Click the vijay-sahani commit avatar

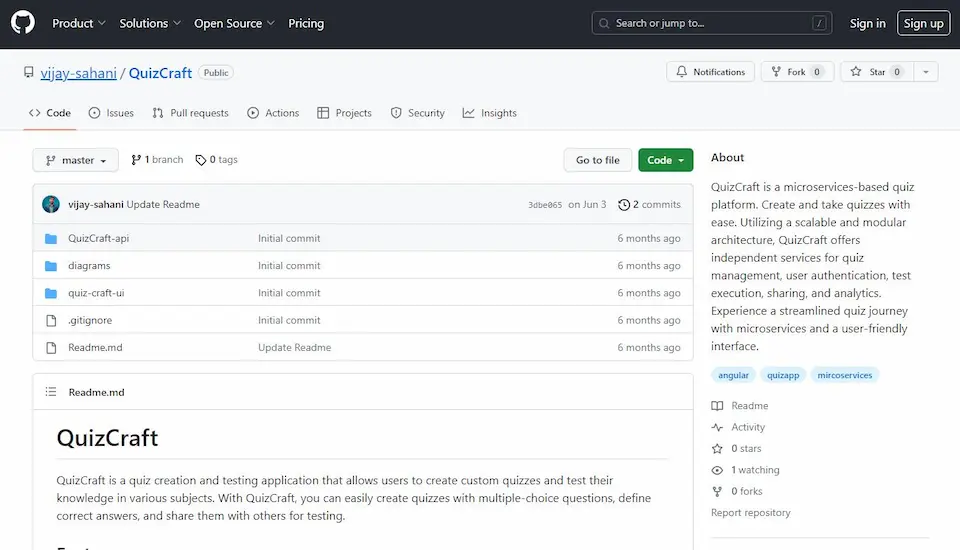click(x=51, y=204)
